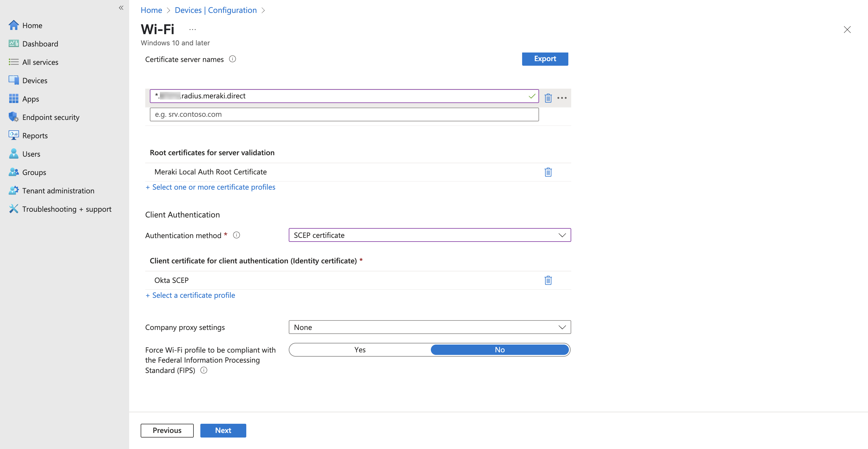Show info for Certificate server names
868x449 pixels.
tap(232, 59)
